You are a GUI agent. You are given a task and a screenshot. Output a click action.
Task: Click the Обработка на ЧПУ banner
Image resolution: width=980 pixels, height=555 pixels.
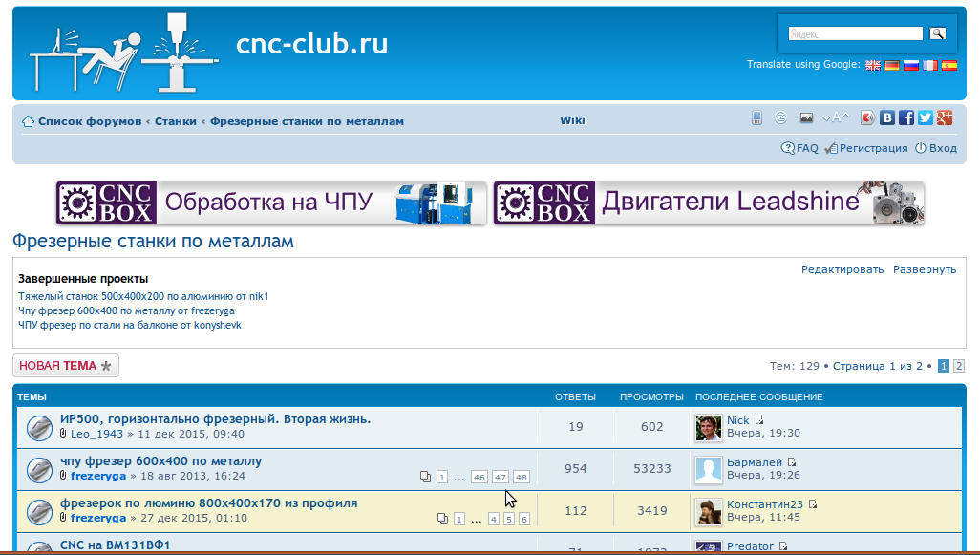[x=271, y=203]
